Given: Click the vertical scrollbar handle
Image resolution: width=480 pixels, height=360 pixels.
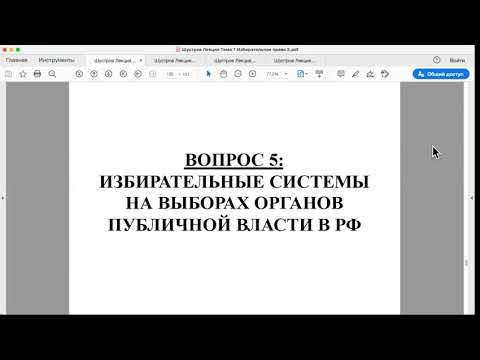Looking at the screenshot, I should pos(466,263).
